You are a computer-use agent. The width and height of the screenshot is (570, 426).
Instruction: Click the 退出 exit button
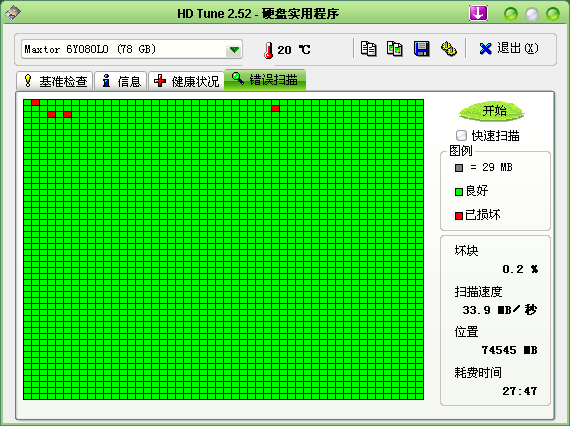coord(509,49)
